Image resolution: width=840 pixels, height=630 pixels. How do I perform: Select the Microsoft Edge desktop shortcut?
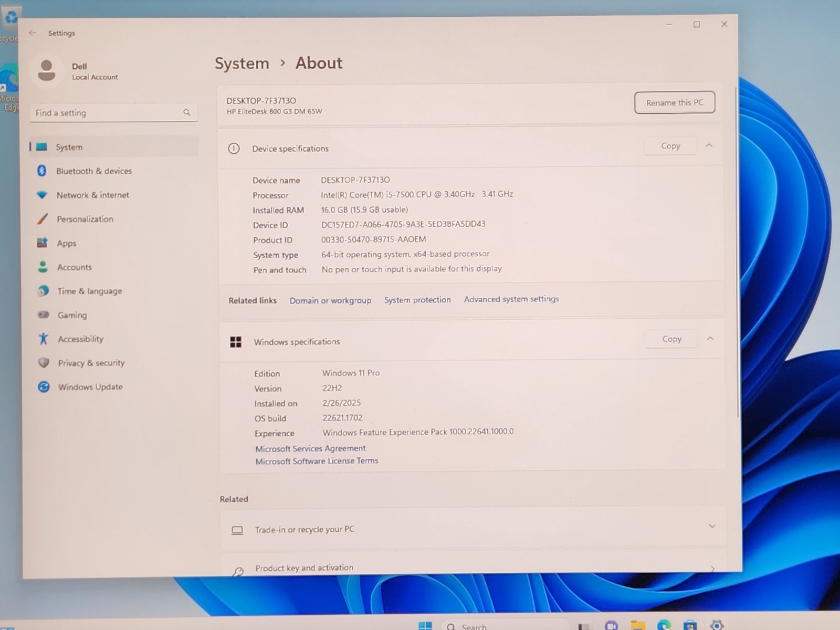click(x=9, y=87)
